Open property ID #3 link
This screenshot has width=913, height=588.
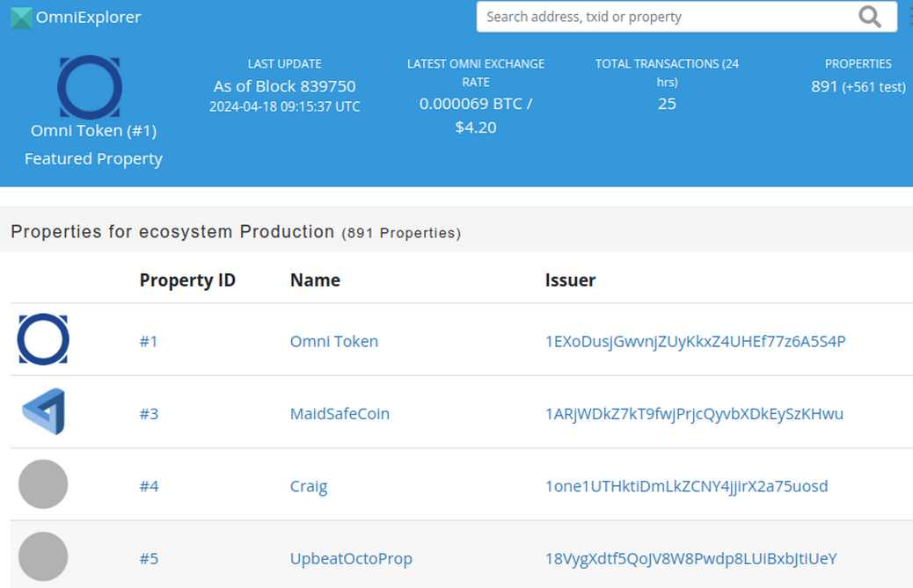coord(149,414)
